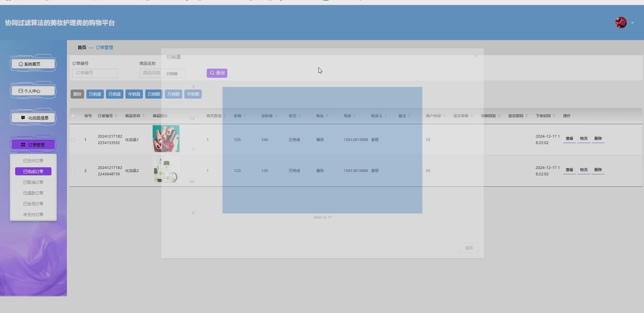Select 已支付订单 submenu item
The width and height of the screenshot is (644, 313).
(33, 161)
